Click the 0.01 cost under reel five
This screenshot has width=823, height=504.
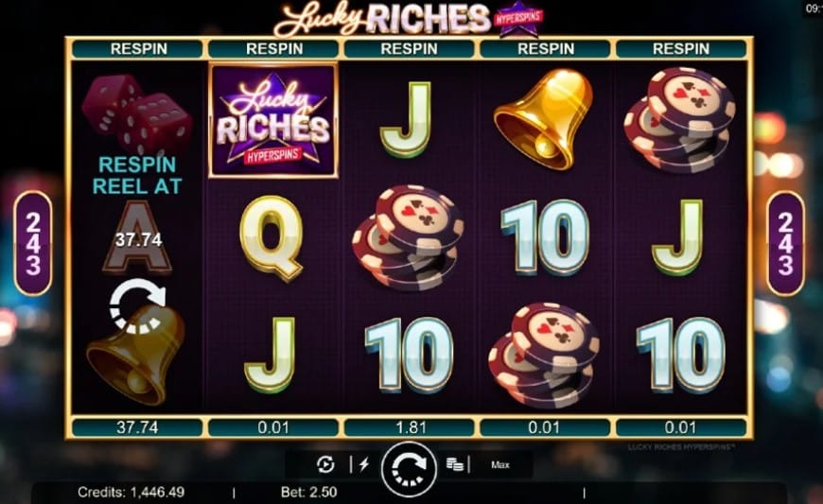click(x=681, y=427)
